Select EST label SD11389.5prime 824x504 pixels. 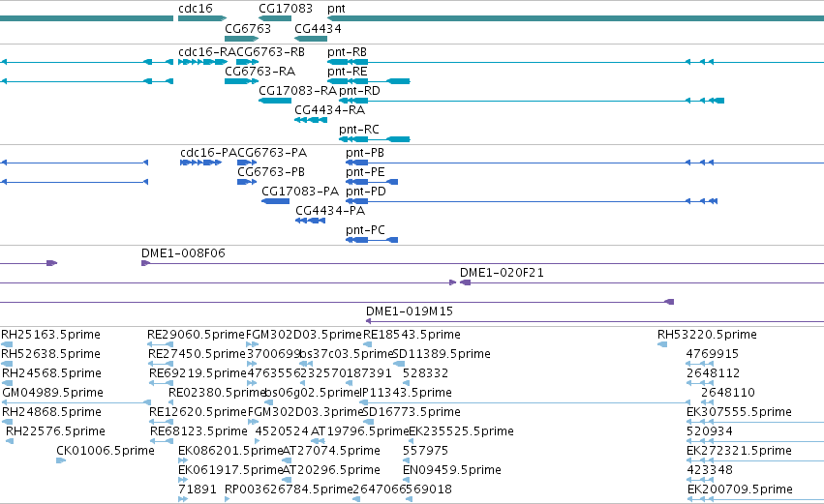(x=442, y=354)
